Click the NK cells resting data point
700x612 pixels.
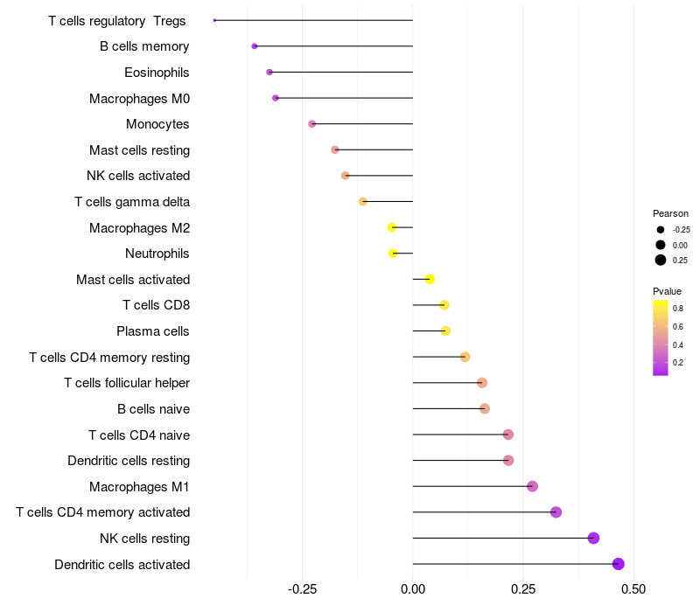(593, 538)
